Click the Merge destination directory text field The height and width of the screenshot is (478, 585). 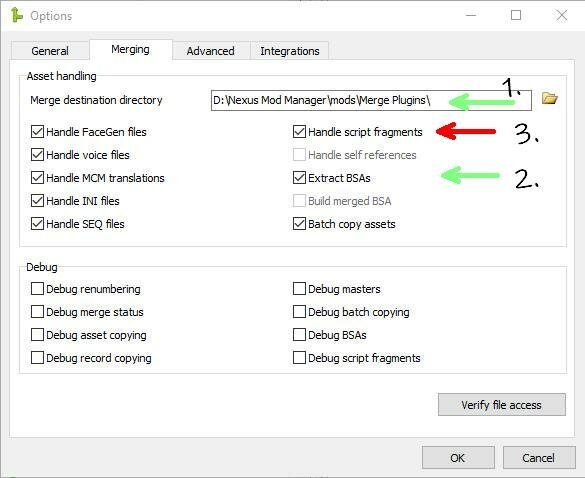(x=371, y=100)
